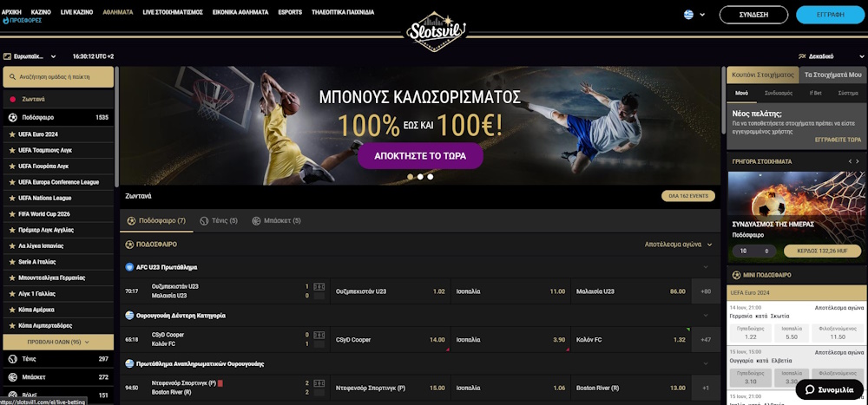Open the Συνομιλία chat bubble
The image size is (868, 405).
pyautogui.click(x=829, y=389)
